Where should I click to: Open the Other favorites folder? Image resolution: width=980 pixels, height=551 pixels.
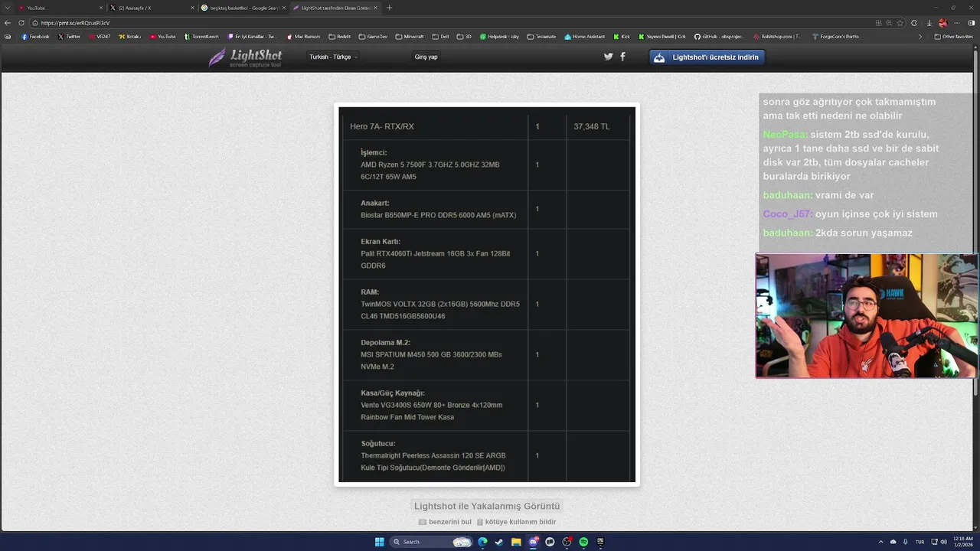pos(954,36)
